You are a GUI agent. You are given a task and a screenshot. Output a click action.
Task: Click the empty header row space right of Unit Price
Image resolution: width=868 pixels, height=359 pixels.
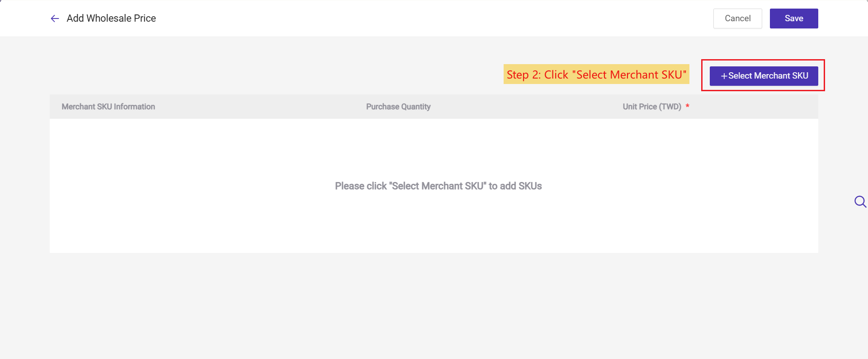755,107
